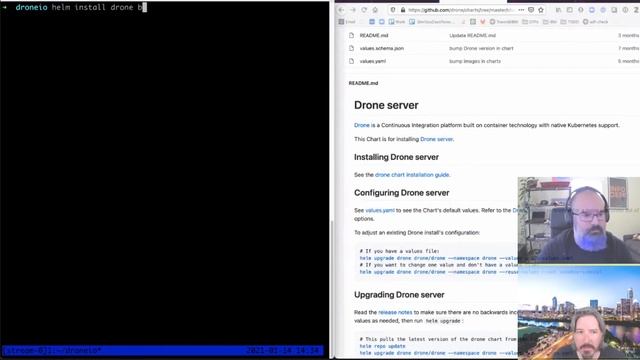Screen dimensions: 640x360
Task: Open the Firefox Library icon
Action: tap(558, 10)
